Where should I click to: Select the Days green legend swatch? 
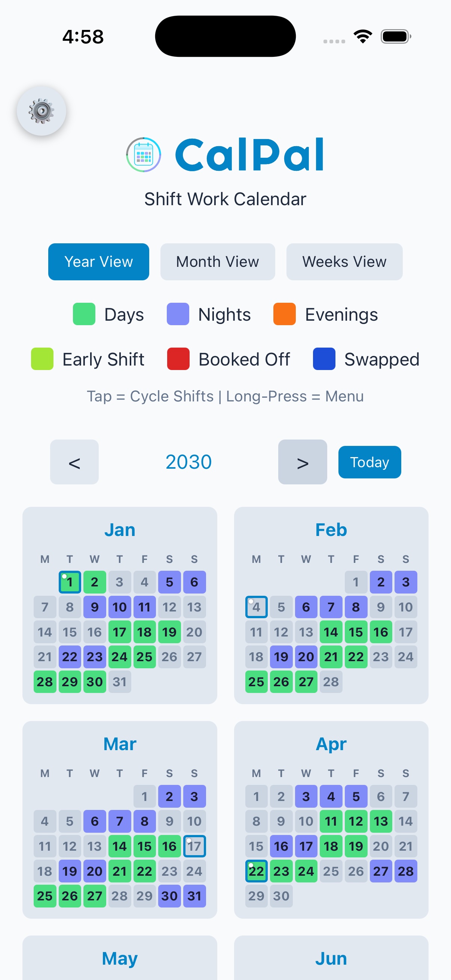coord(84,314)
